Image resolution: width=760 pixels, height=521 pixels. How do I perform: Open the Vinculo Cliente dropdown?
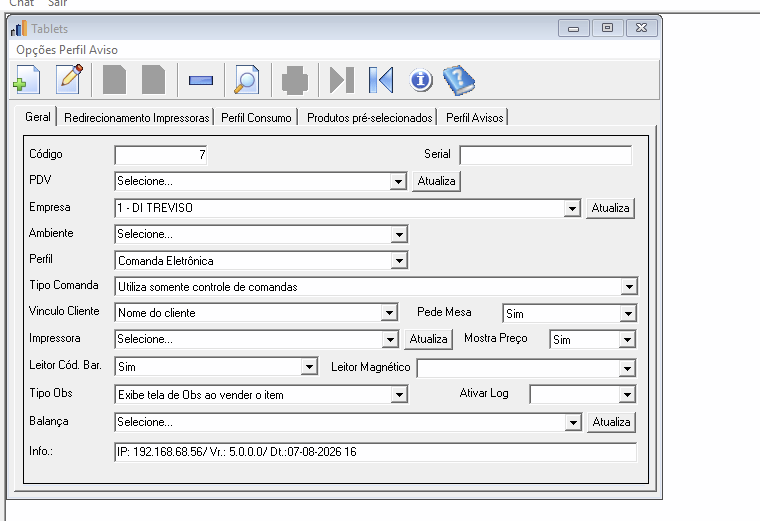[389, 313]
